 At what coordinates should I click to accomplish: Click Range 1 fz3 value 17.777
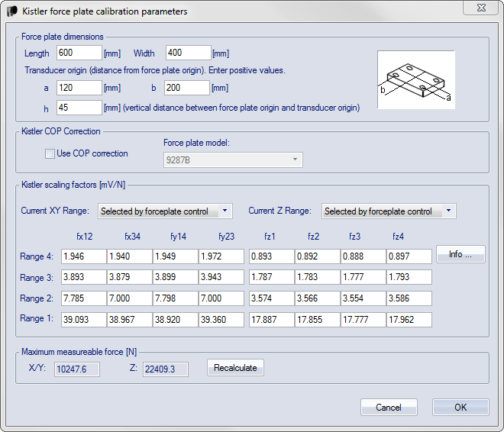(363, 320)
